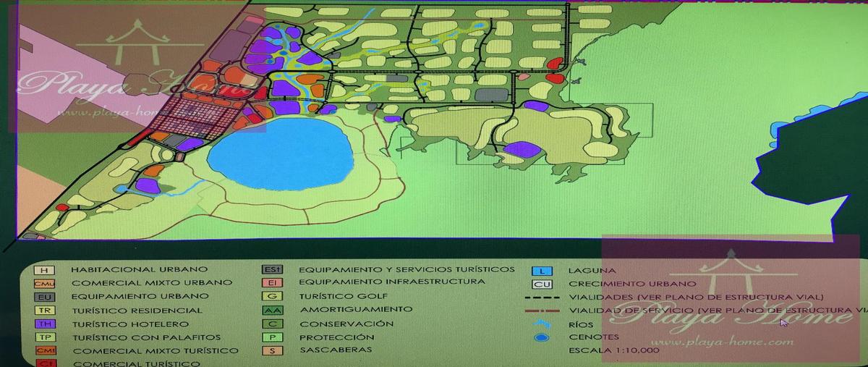
Task: Select the 'RÍOS' legend label
Action: click(x=581, y=324)
